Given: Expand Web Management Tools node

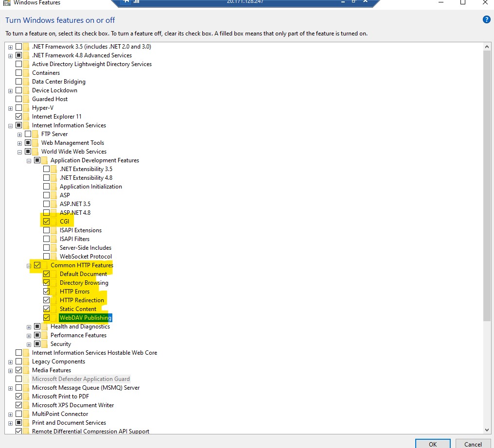Looking at the screenshot, I should tap(19, 143).
